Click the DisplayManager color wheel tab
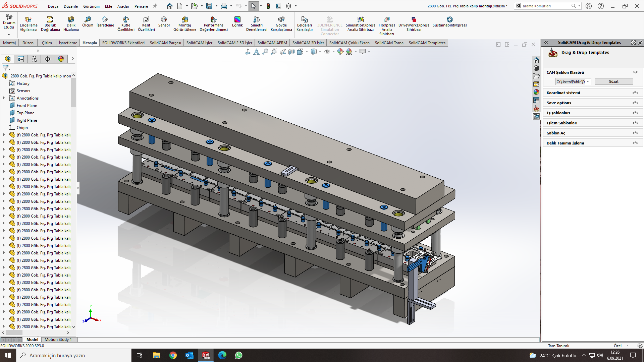644x362 pixels. [x=61, y=59]
